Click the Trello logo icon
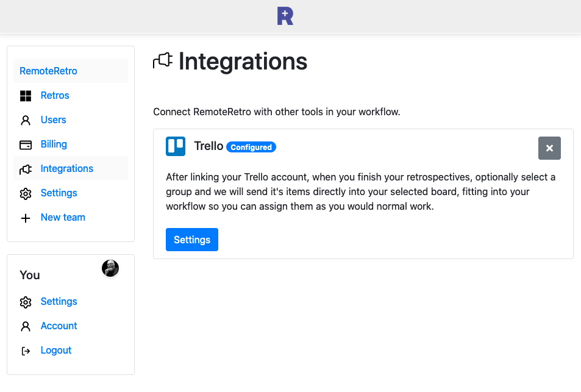This screenshot has width=581, height=392. pos(176,146)
